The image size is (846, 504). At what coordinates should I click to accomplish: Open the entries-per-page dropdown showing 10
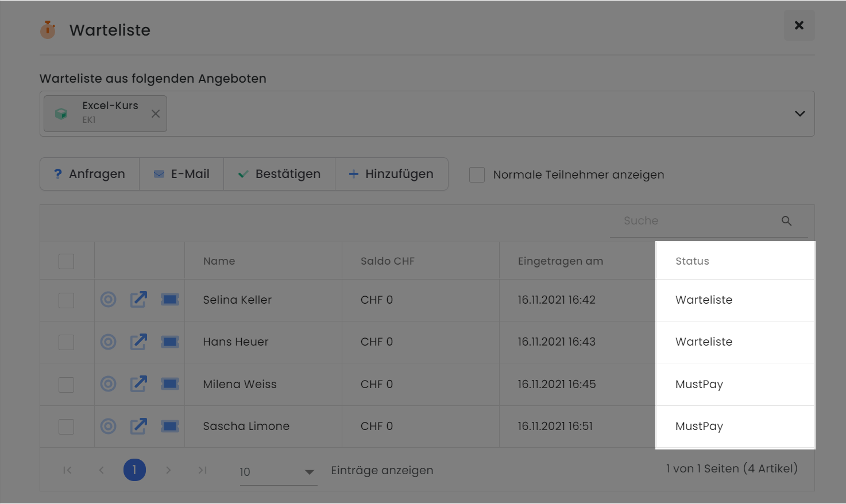309,472
